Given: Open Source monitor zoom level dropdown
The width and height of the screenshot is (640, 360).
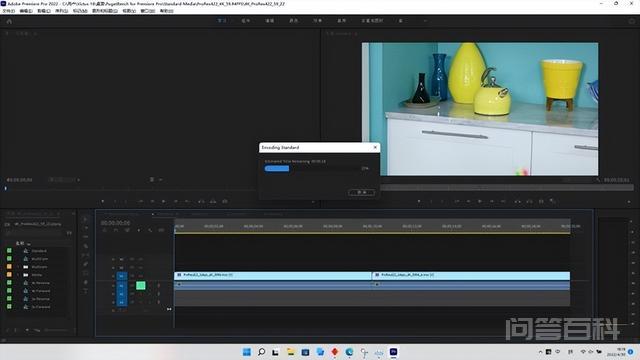Looking at the screenshot, I should pyautogui.click(x=64, y=180).
